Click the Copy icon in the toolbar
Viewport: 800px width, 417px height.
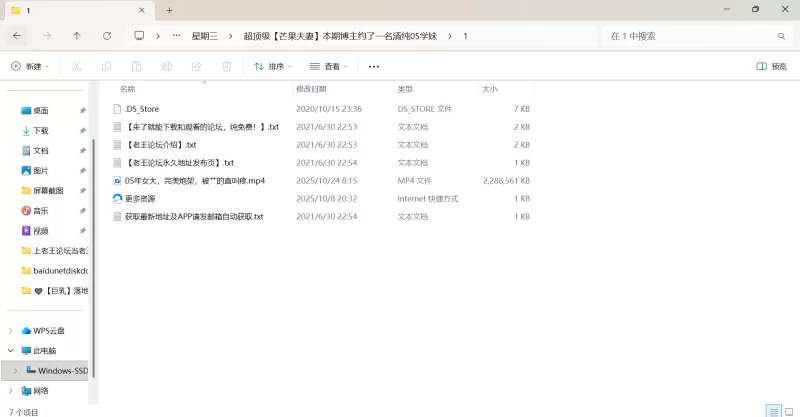click(107, 66)
